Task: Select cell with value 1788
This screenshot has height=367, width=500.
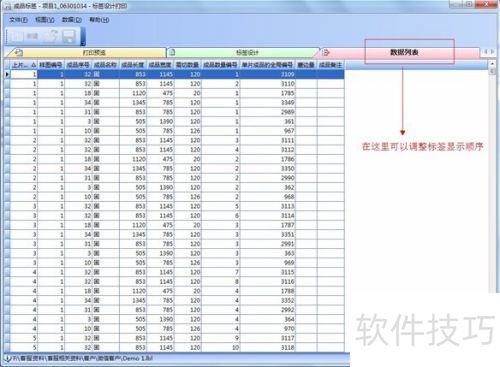Action: coord(268,291)
